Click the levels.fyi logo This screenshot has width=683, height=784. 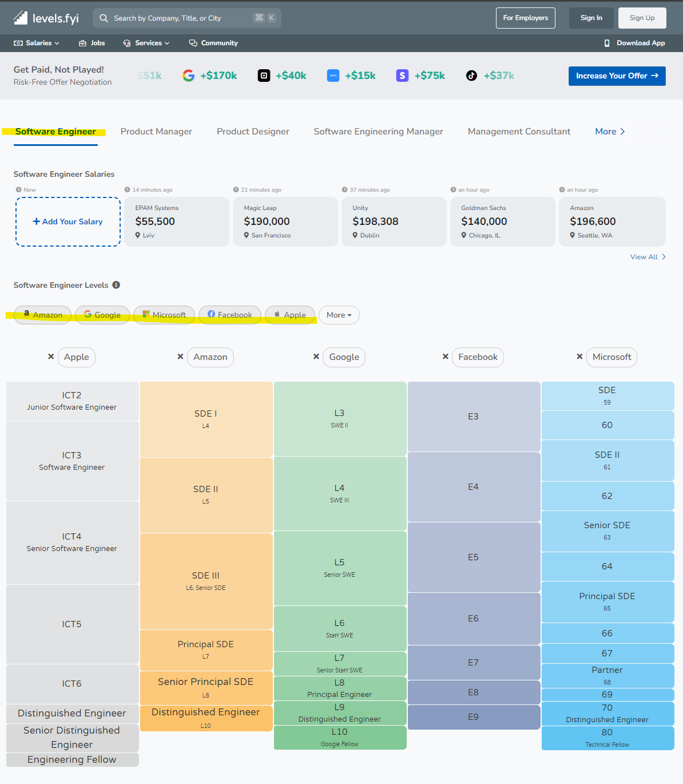[x=46, y=18]
